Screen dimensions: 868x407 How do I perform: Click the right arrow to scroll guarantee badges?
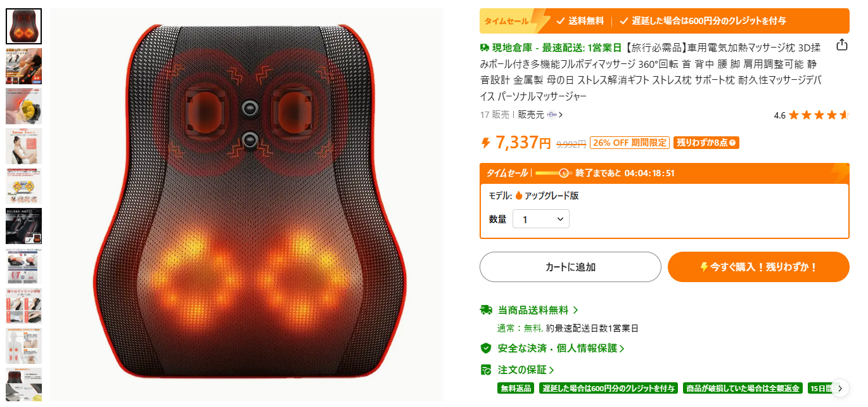[840, 388]
